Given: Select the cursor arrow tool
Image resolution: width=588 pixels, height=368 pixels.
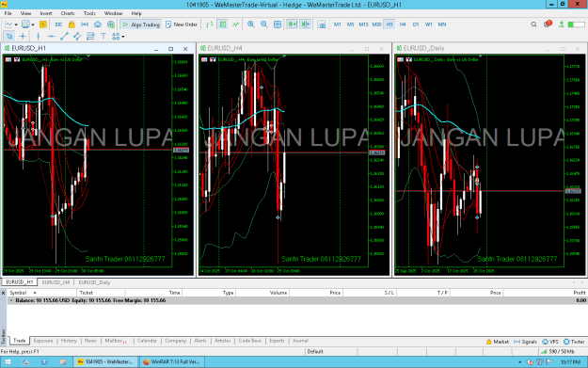Looking at the screenshot, I should pos(9,36).
